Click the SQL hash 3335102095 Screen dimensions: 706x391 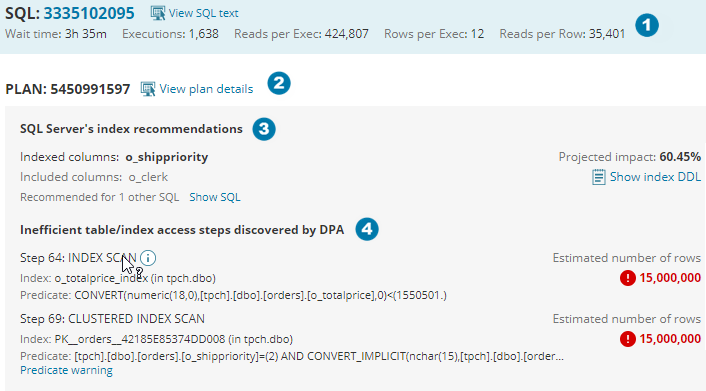pyautogui.click(x=89, y=13)
